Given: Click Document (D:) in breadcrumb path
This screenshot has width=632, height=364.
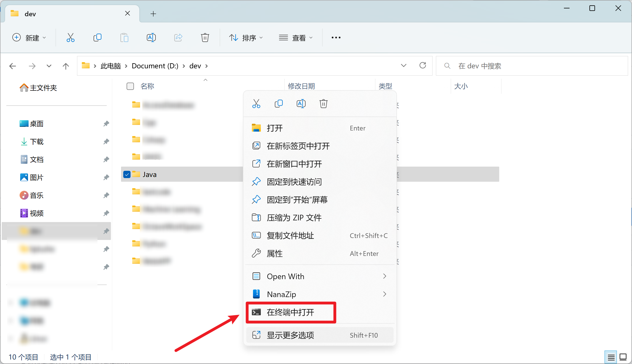Looking at the screenshot, I should [x=155, y=66].
